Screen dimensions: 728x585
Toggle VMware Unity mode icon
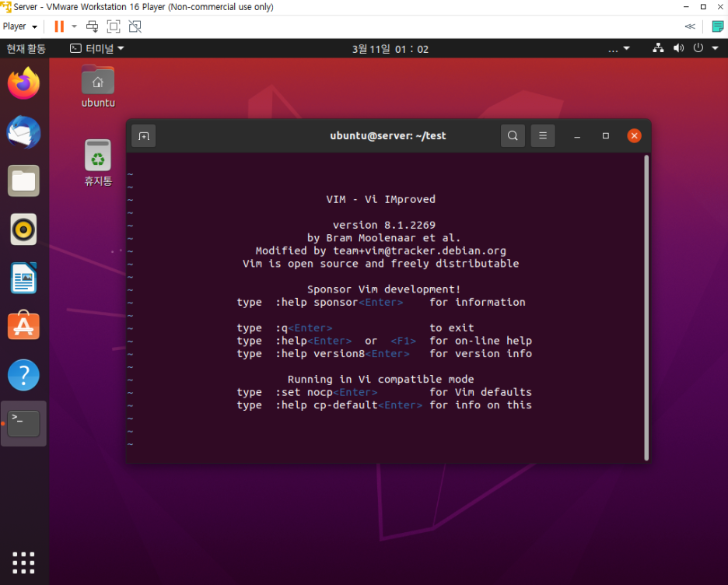tap(135, 26)
